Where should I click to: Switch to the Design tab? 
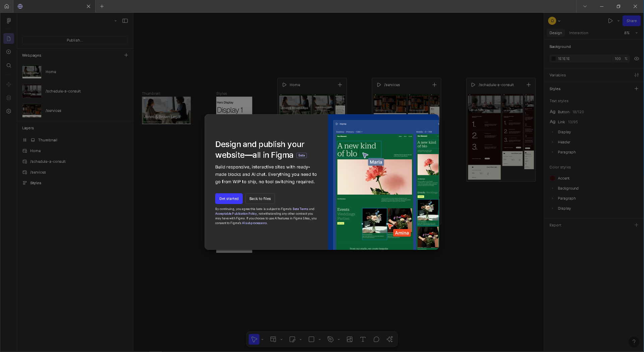555,33
